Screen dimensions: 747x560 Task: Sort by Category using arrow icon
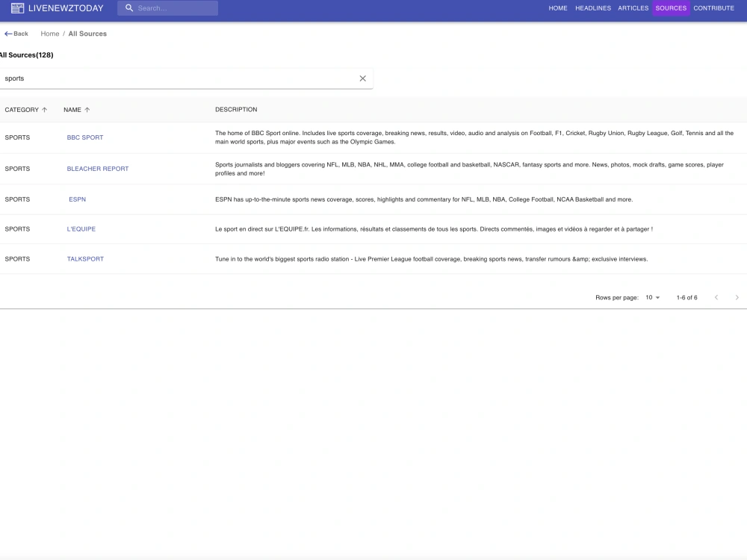[x=44, y=110]
